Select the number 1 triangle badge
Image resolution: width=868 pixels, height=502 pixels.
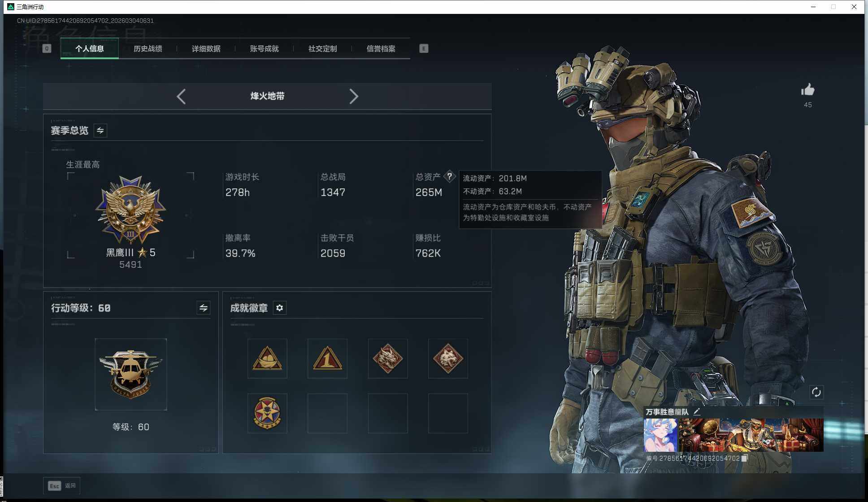tap(327, 358)
